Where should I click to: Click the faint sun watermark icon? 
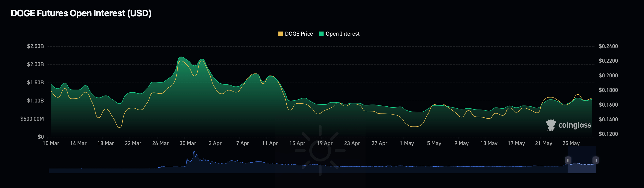(x=320, y=151)
